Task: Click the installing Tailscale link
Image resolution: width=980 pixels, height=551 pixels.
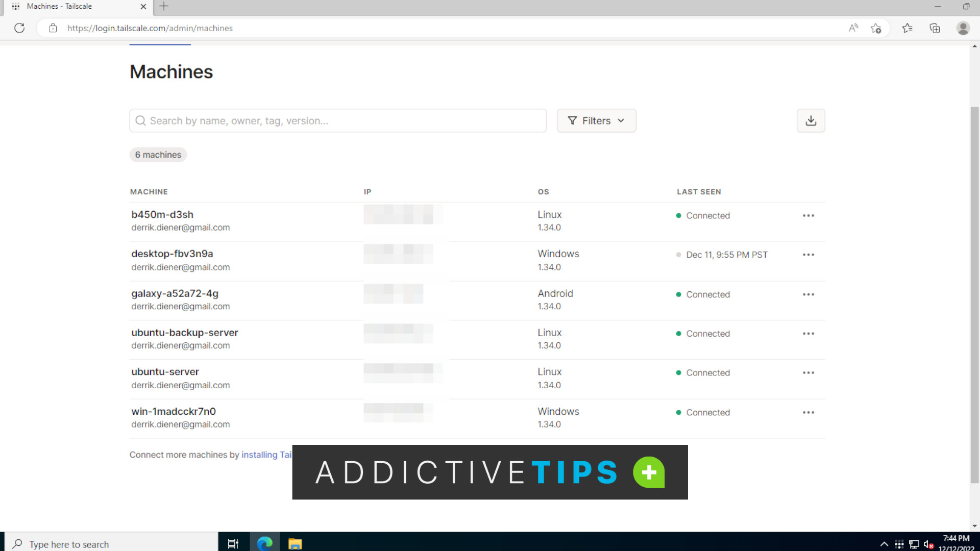Action: tap(266, 455)
